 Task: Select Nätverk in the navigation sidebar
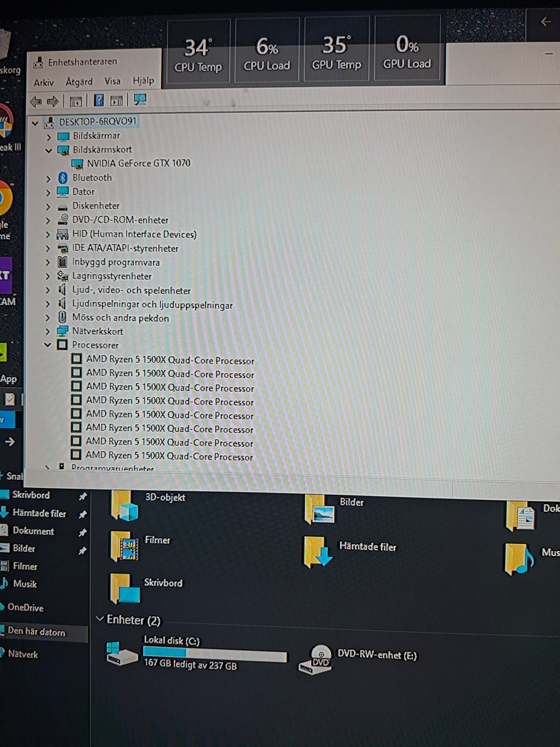click(x=23, y=655)
